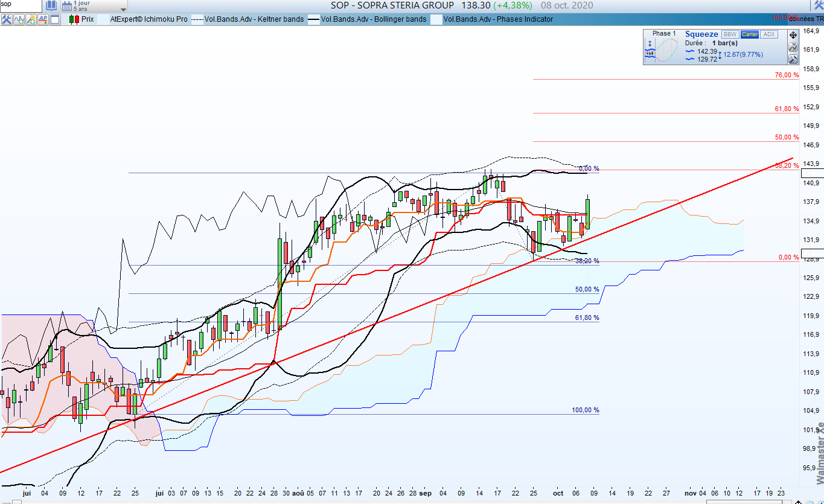Viewport: 824px width, 504px height.
Task: Select the AtExpert Ichimoku Pro legend label
Action: pyautogui.click(x=149, y=19)
